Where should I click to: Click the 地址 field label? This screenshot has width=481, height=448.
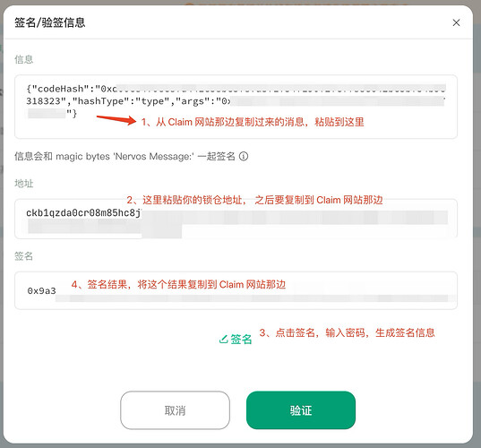point(23,183)
